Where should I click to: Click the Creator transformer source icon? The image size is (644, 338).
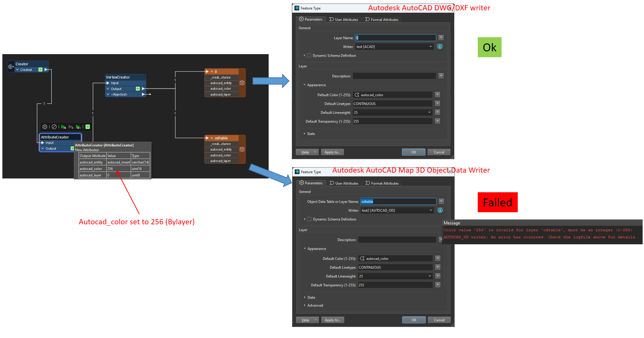click(x=11, y=66)
